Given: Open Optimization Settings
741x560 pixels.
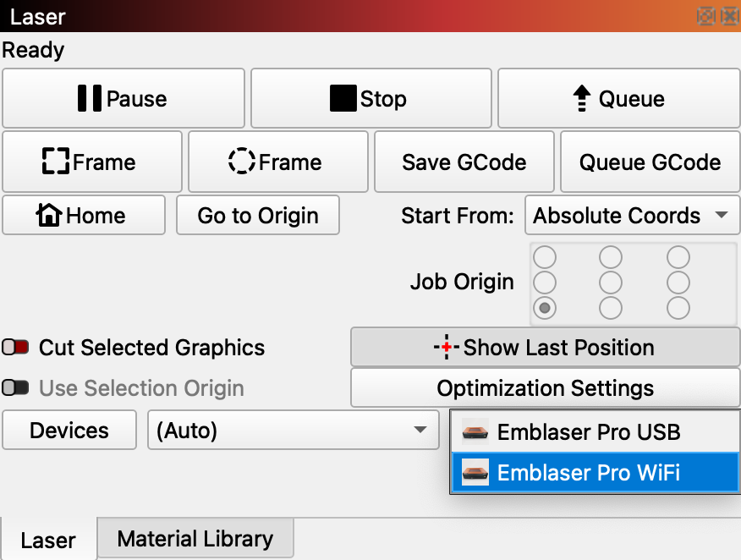Looking at the screenshot, I should click(x=545, y=388).
